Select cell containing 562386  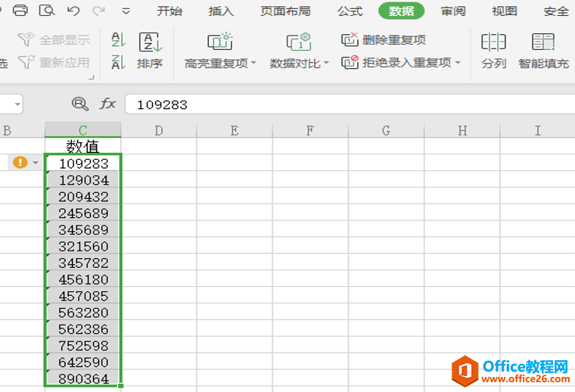[83, 328]
